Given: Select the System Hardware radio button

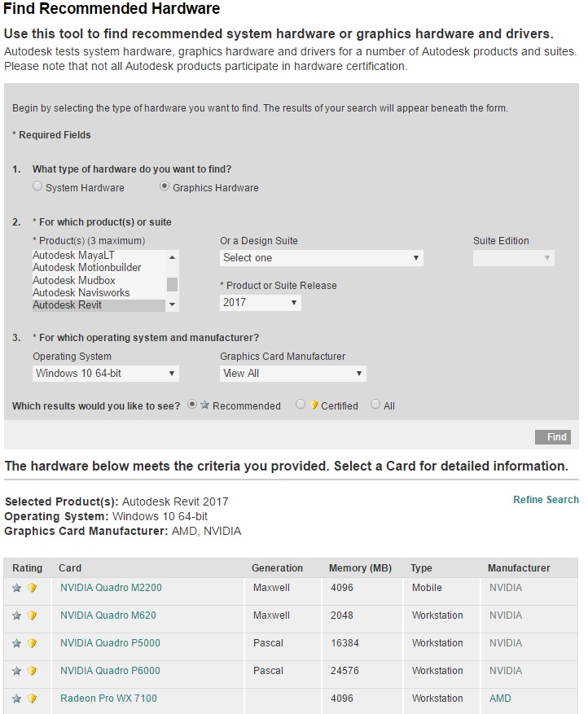Looking at the screenshot, I should (37, 186).
